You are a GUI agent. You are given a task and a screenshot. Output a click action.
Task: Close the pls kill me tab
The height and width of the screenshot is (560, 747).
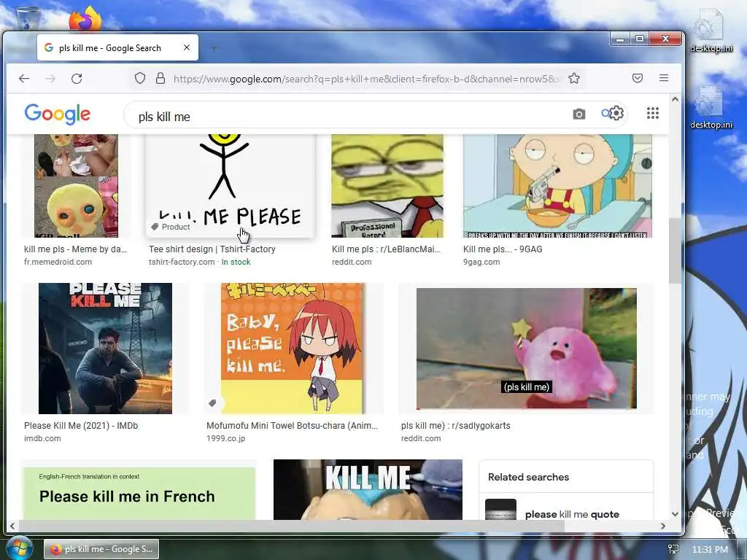(187, 47)
